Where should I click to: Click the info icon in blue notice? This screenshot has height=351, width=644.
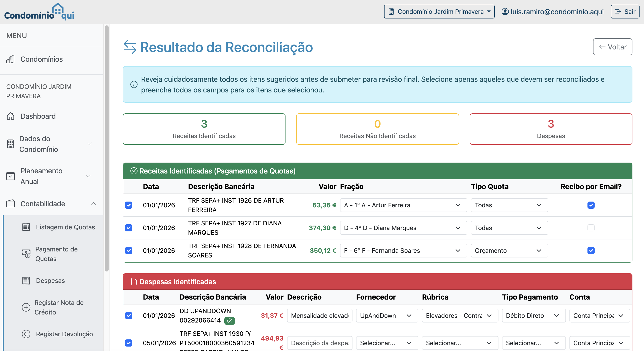tap(134, 85)
